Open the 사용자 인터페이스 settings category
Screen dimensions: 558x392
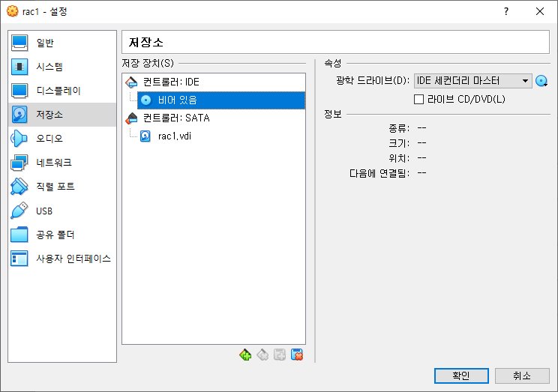pos(62,259)
